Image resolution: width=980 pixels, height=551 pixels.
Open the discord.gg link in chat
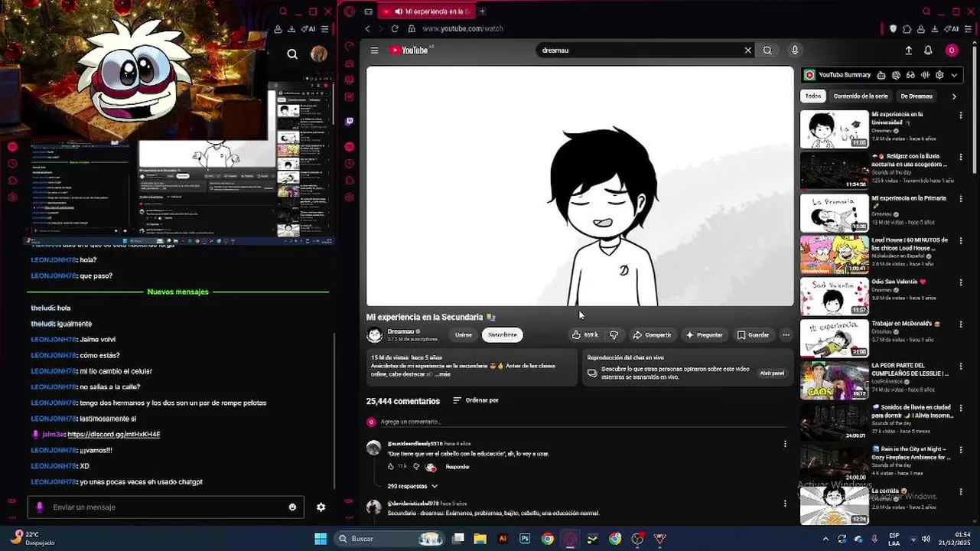[x=114, y=435]
